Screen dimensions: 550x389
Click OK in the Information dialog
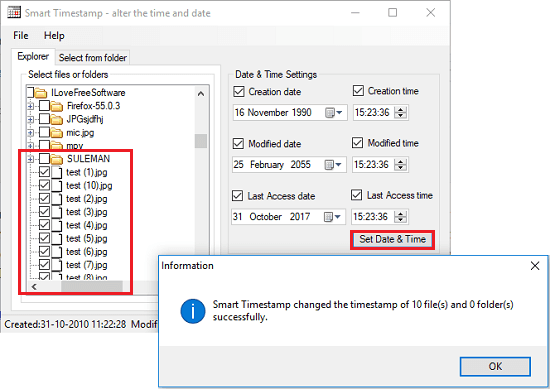[495, 367]
